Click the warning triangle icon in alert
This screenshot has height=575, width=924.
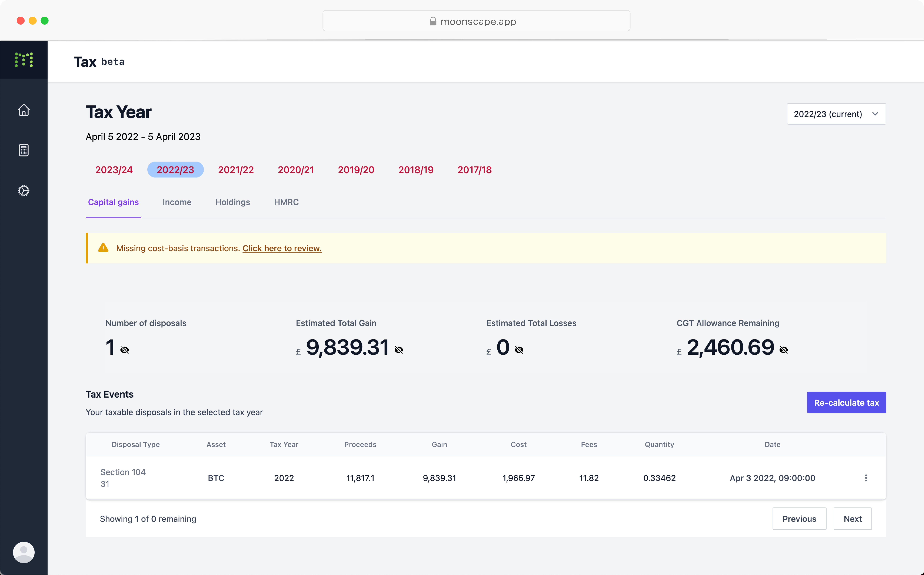tap(103, 248)
